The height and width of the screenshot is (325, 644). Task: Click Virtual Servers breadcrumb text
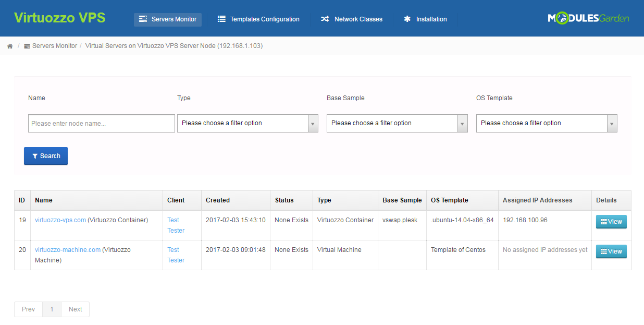174,46
